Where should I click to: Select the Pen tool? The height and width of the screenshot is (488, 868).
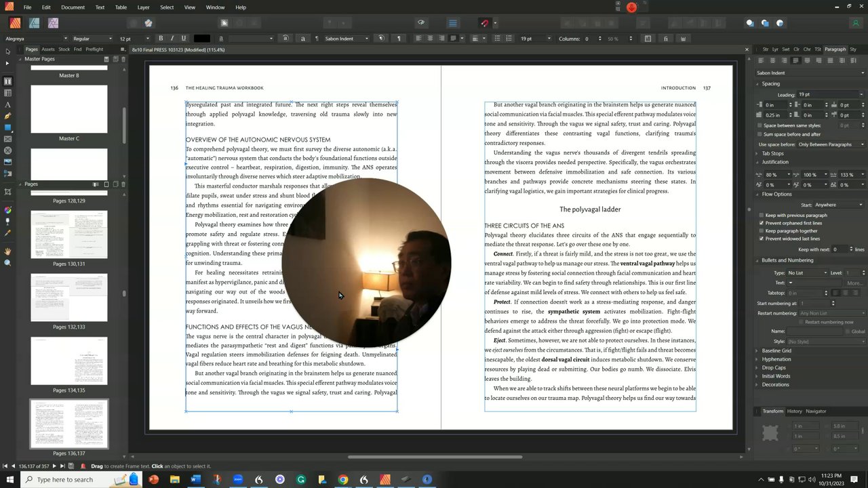point(7,116)
